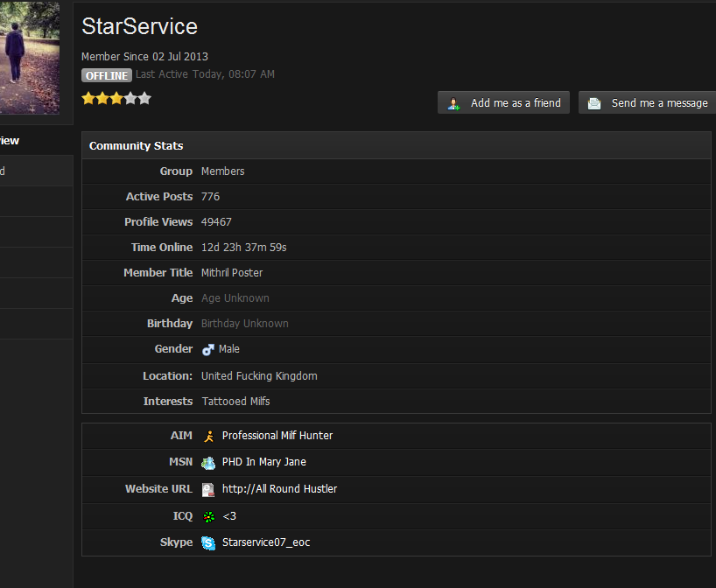Click the Profile Views field label
Image resolution: width=716 pixels, height=588 pixels.
click(x=158, y=222)
